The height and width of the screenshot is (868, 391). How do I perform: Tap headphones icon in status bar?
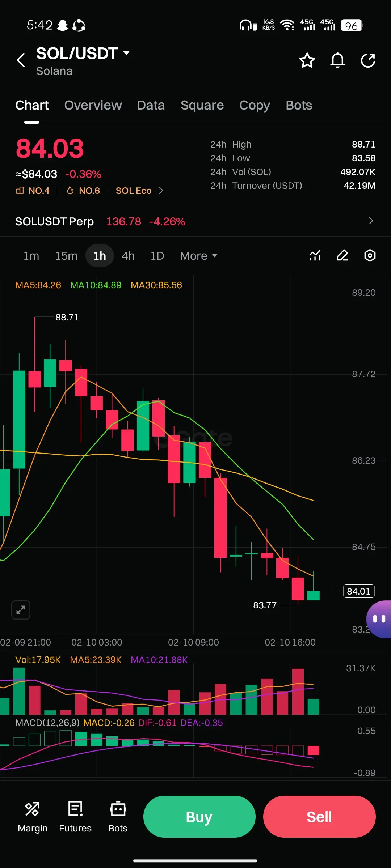(248, 25)
